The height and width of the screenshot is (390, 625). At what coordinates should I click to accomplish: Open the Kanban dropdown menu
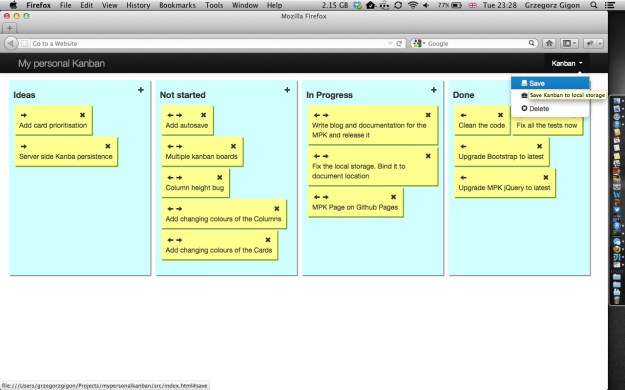pos(567,63)
